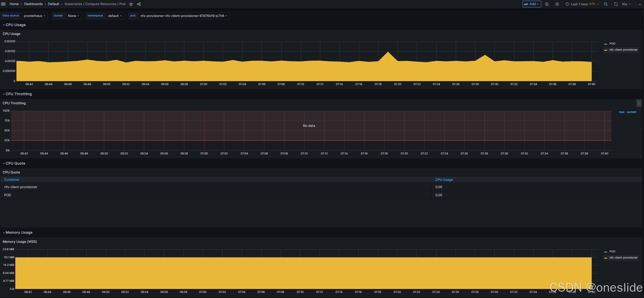Sort table by CPU Usage column header

point(444,180)
